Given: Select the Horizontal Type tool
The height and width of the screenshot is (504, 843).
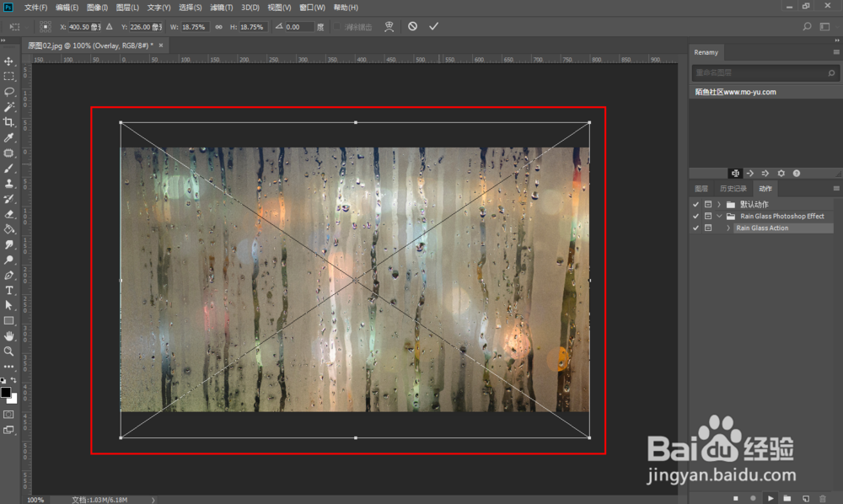Looking at the screenshot, I should click(8, 290).
